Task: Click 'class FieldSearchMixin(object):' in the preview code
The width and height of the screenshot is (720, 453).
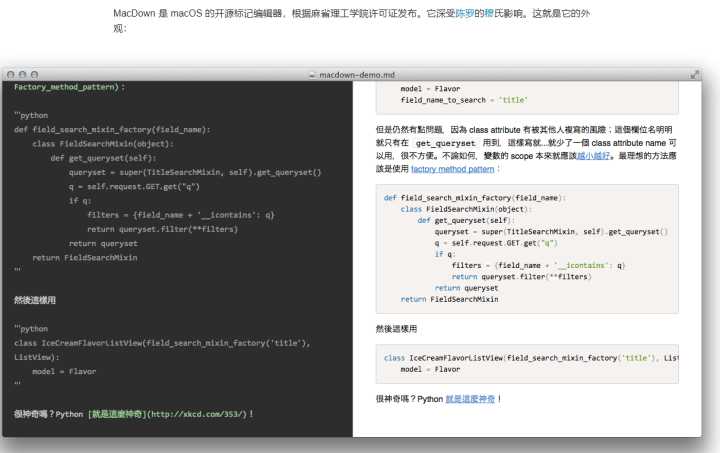Action: pyautogui.click(x=466, y=209)
